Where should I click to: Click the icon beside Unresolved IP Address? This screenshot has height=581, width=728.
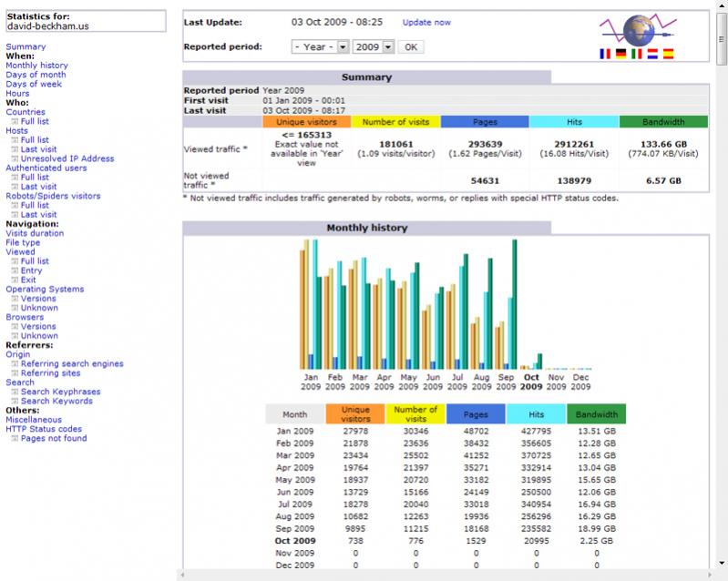click(x=14, y=159)
